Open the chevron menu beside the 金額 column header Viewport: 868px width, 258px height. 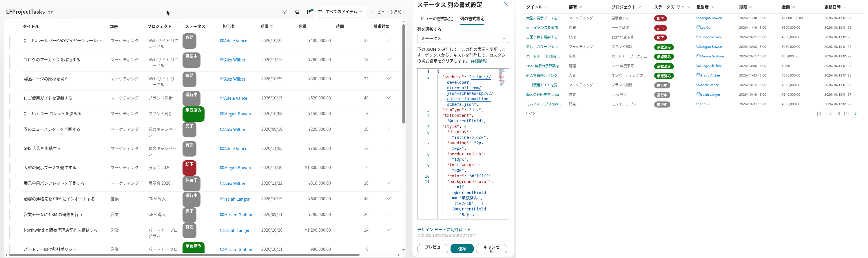(x=794, y=7)
